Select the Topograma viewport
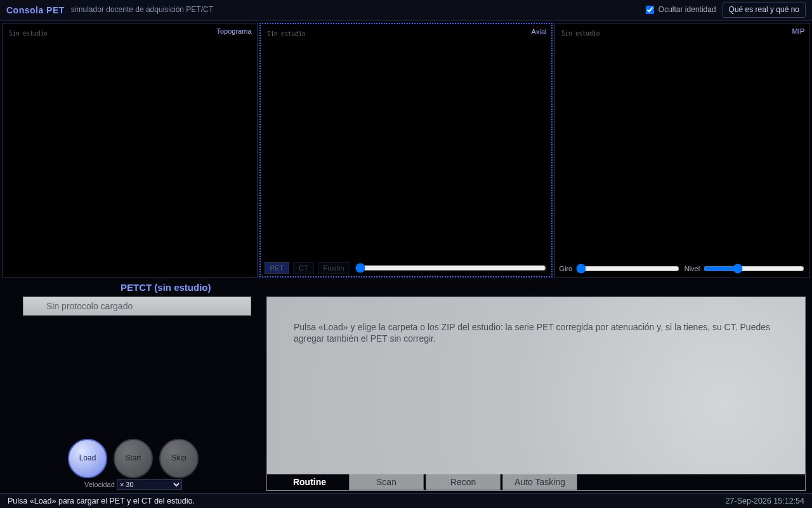The width and height of the screenshot is (812, 508). 130,150
